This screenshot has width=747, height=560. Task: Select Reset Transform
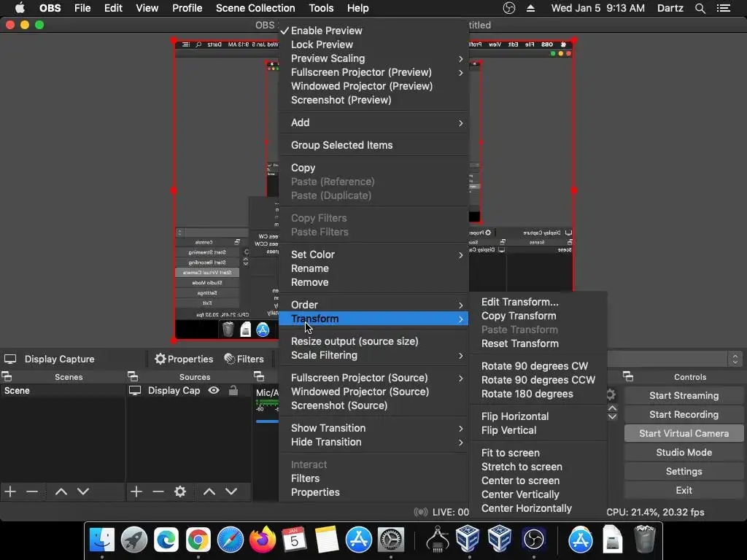[x=538, y=343]
